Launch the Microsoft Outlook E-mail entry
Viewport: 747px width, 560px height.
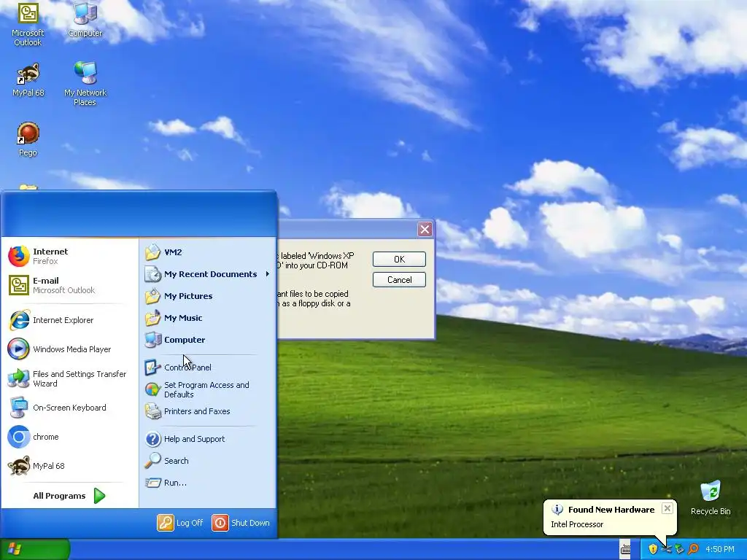(x=69, y=285)
